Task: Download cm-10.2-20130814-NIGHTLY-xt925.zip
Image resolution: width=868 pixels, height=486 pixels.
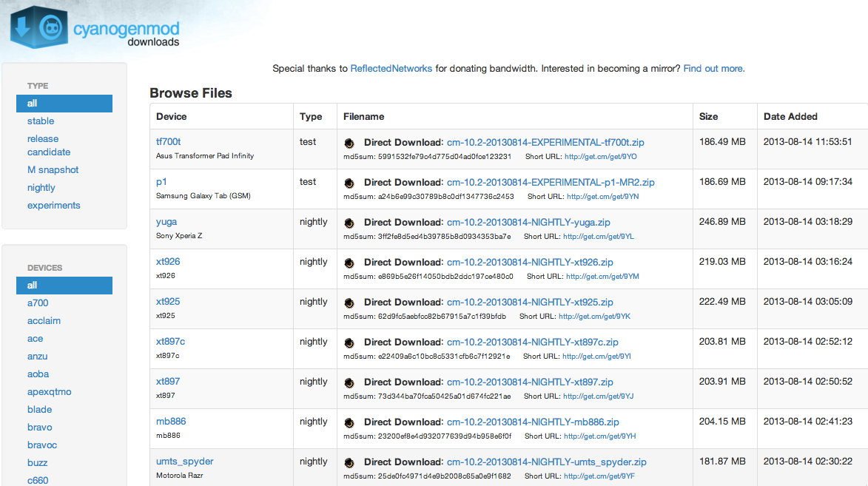Action: click(530, 302)
